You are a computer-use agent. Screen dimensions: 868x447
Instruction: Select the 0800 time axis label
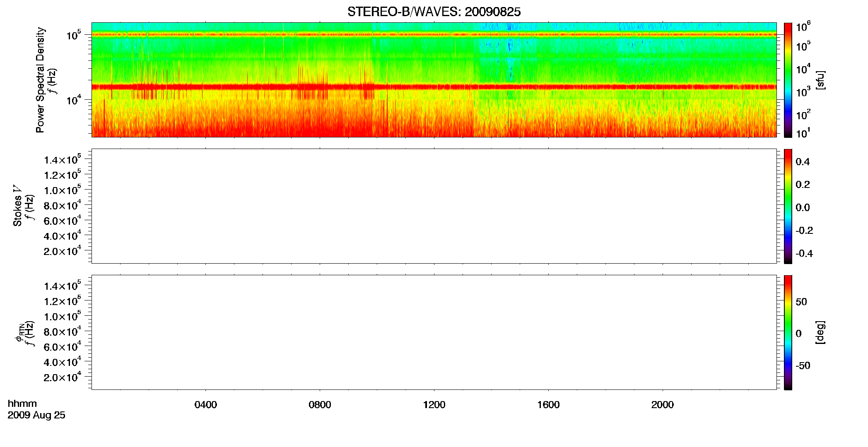click(x=320, y=405)
